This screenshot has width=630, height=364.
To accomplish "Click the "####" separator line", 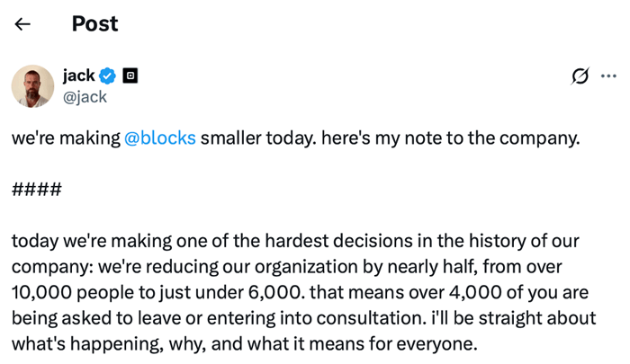I will 37,190.
